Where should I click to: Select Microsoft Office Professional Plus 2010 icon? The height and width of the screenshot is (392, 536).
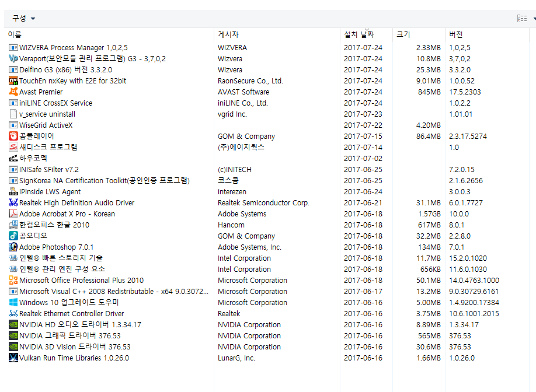coord(13,280)
